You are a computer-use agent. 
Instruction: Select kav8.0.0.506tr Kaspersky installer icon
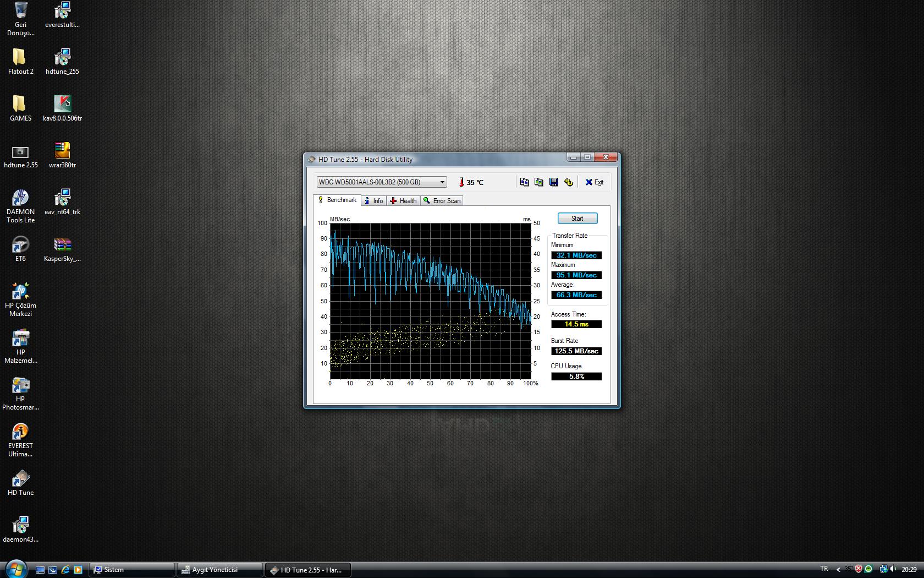tap(62, 108)
